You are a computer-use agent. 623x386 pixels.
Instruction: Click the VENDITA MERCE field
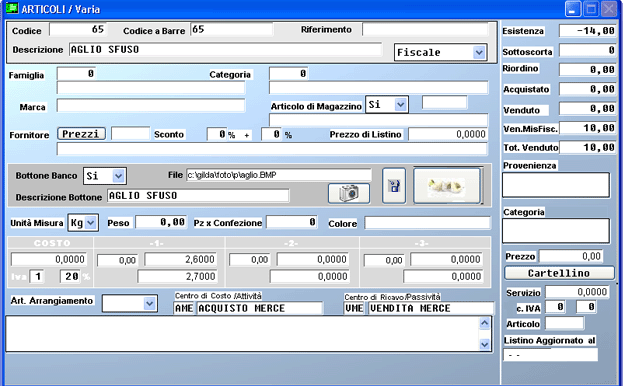point(431,308)
